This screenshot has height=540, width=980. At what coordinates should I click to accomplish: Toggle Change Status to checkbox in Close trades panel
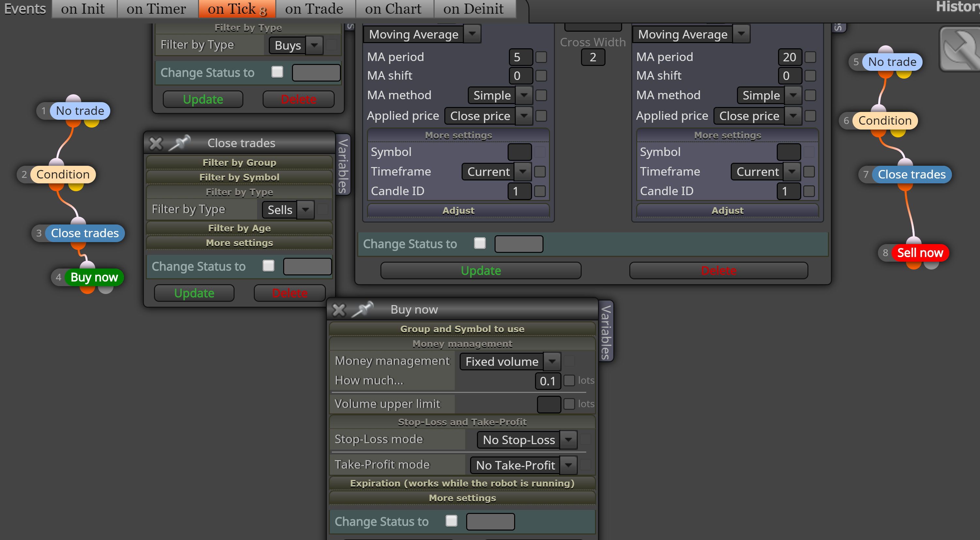(268, 266)
